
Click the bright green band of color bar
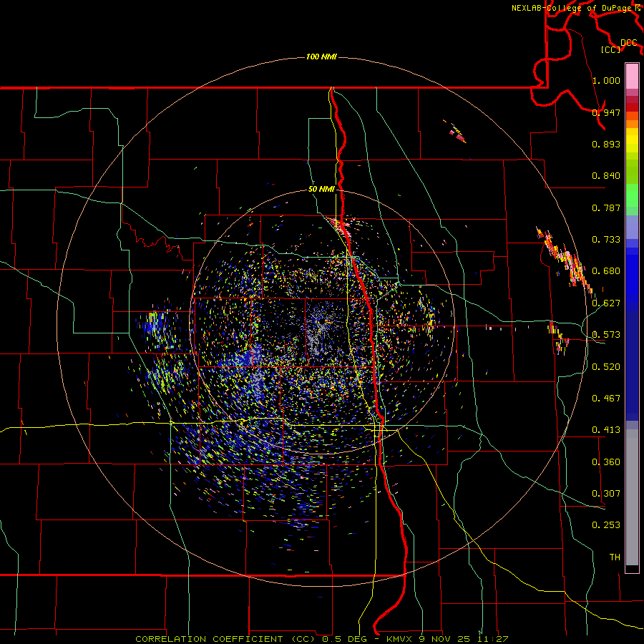[x=632, y=195]
